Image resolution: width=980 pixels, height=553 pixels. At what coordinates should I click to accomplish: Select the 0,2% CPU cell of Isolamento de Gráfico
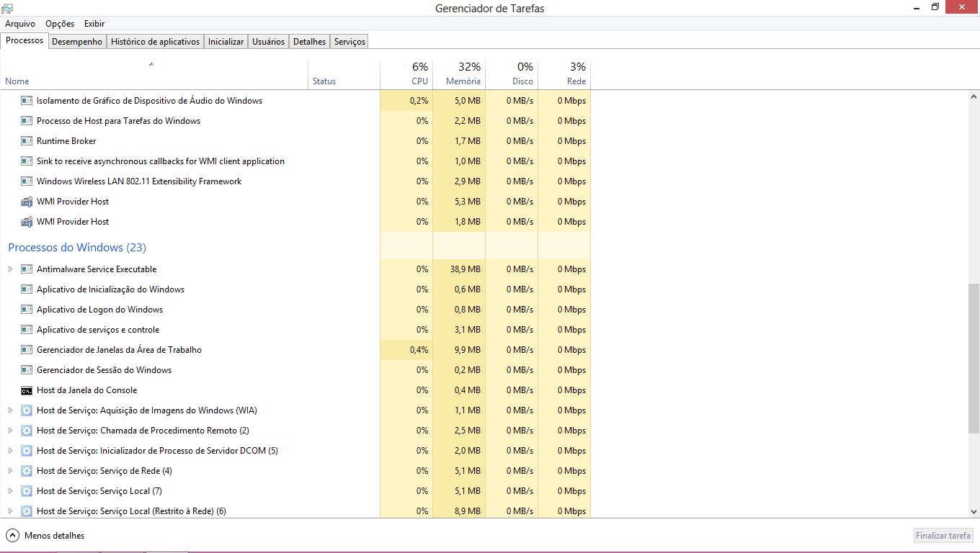(406, 101)
